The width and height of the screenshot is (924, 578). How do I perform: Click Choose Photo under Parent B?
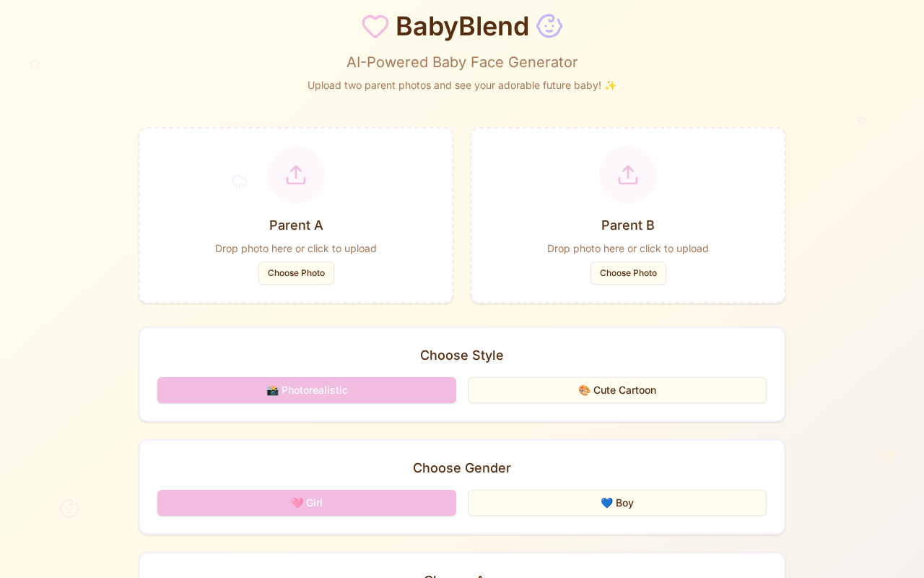click(x=628, y=273)
